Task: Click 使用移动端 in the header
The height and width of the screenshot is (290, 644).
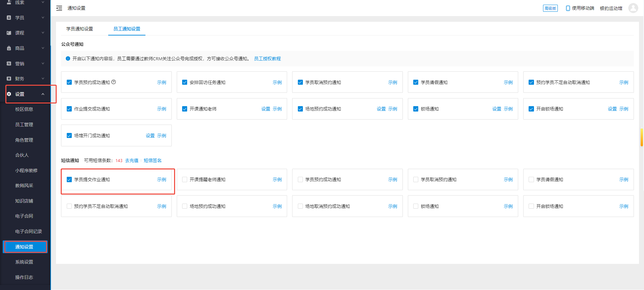Action: (583, 8)
